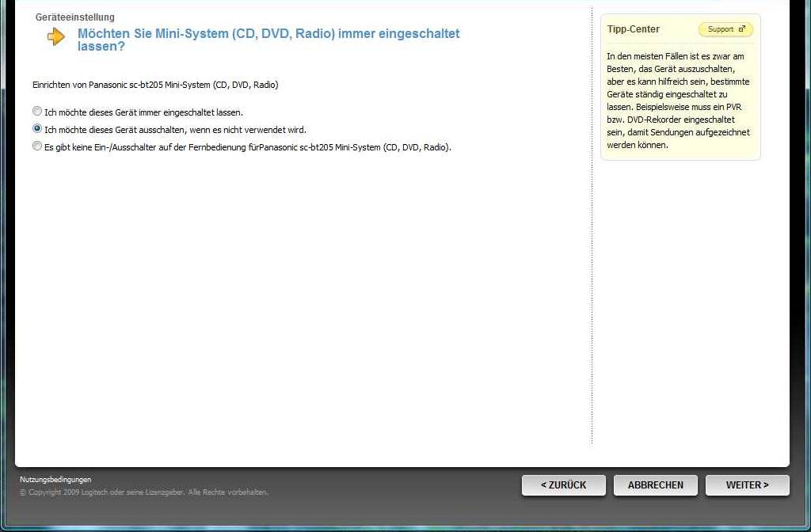Screen dimensions: 811x532
Task: Click 'Einrichten von Panasonic sc-bt205 Mini-System' text
Action: [155, 85]
